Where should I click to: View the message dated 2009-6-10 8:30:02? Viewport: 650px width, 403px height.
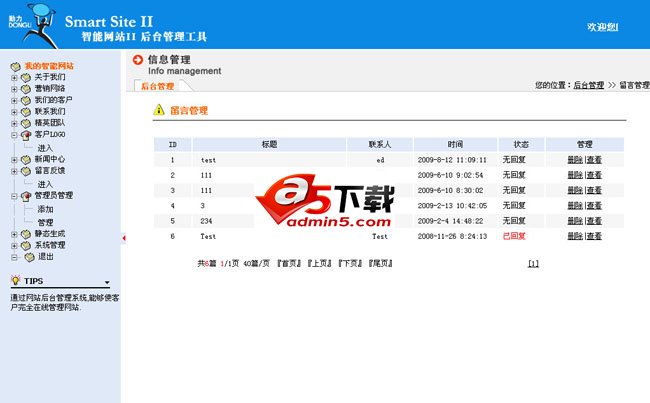click(594, 190)
